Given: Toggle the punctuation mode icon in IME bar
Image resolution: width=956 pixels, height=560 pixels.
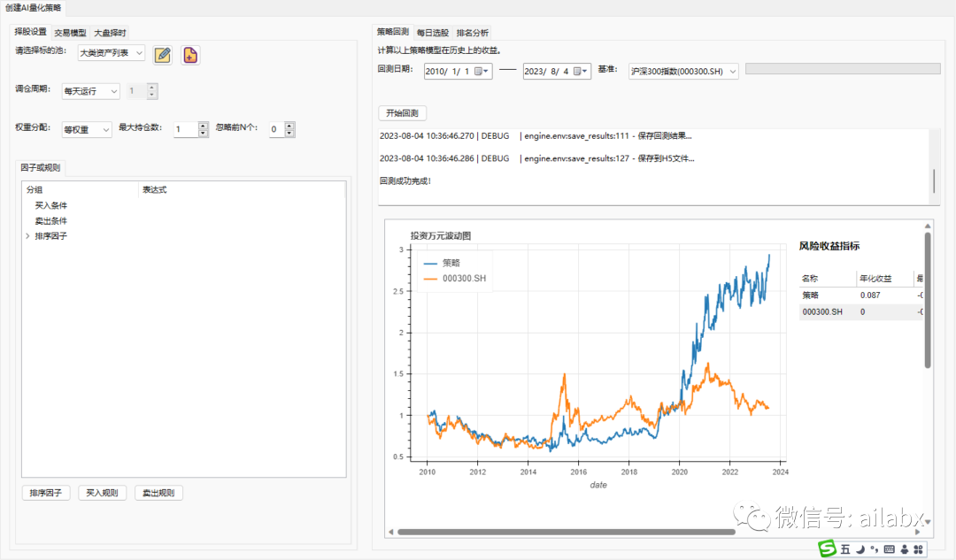Looking at the screenshot, I should [x=875, y=549].
